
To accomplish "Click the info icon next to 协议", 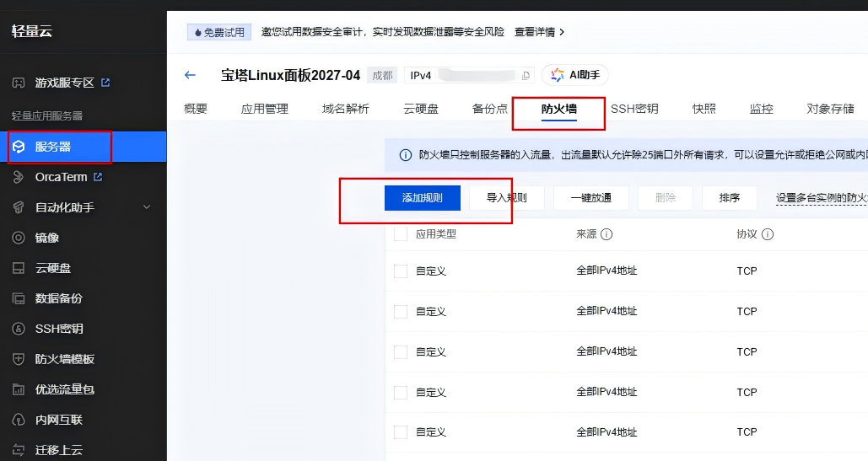I will (768, 234).
